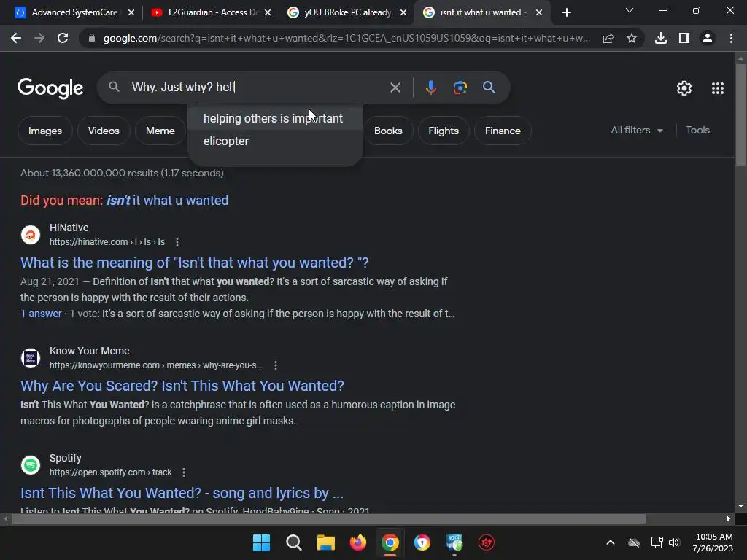Open Google apps grid
747x560 pixels.
click(x=718, y=88)
